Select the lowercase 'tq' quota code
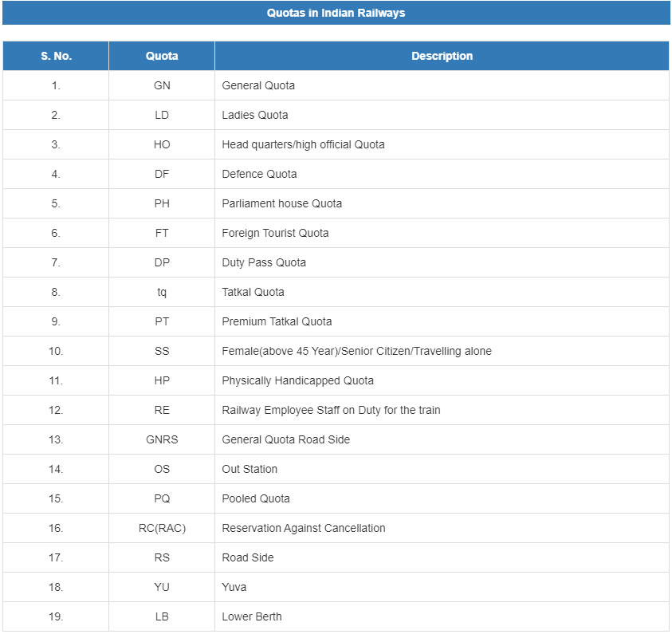Viewport: 672px width, 634px height. pyautogui.click(x=162, y=292)
